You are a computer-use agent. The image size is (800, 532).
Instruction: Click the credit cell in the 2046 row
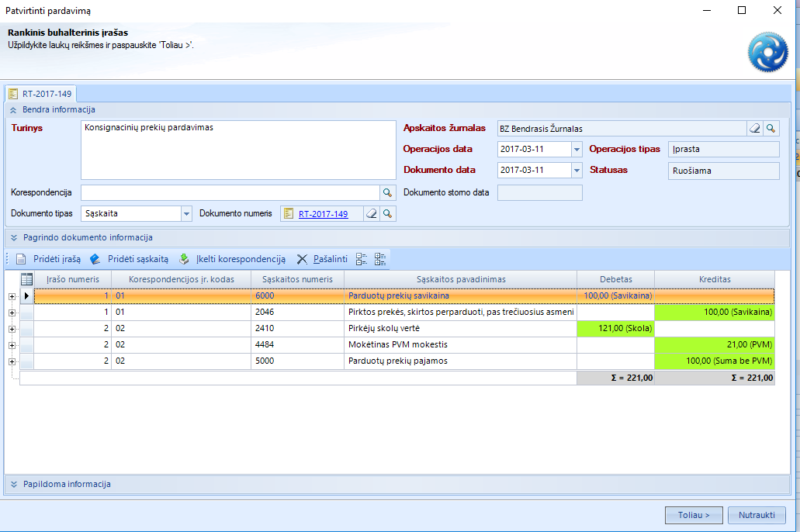tap(715, 313)
